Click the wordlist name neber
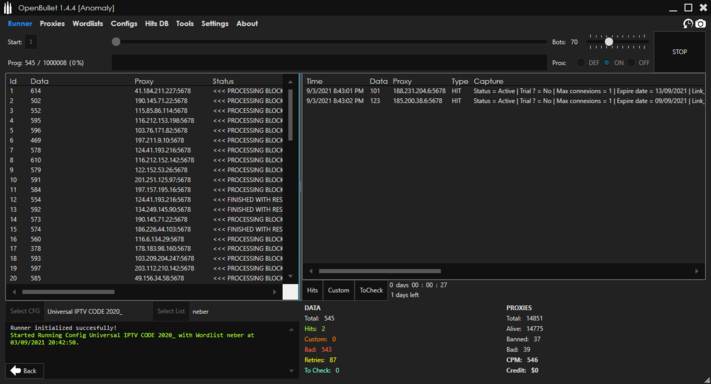 200,311
